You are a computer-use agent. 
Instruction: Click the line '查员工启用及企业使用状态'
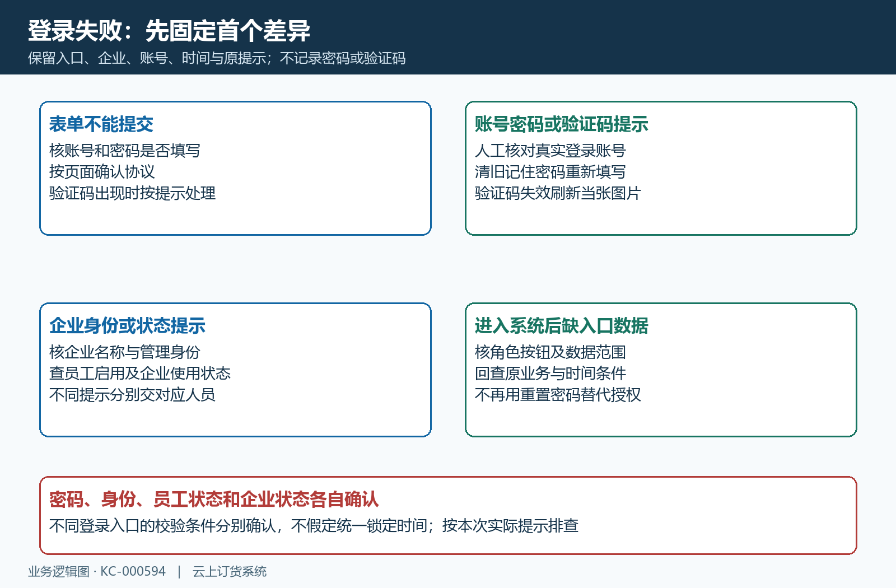[x=140, y=374]
